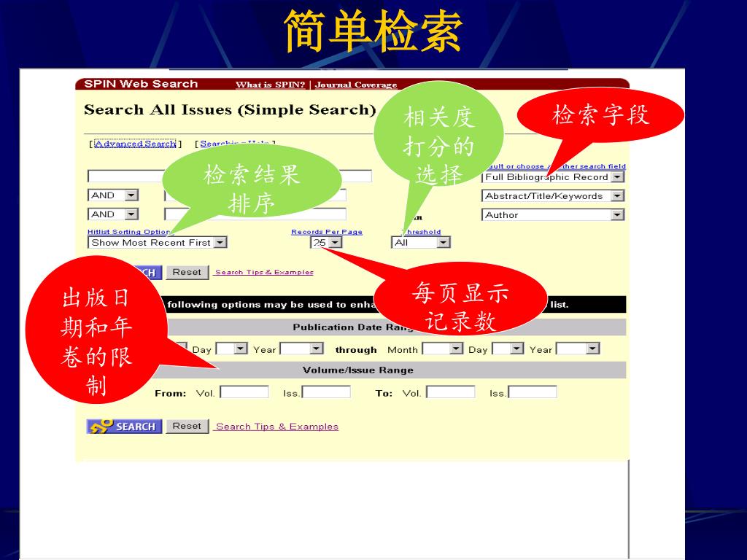Click the 'Search All Issues (Simple Search)' heading

(x=230, y=110)
